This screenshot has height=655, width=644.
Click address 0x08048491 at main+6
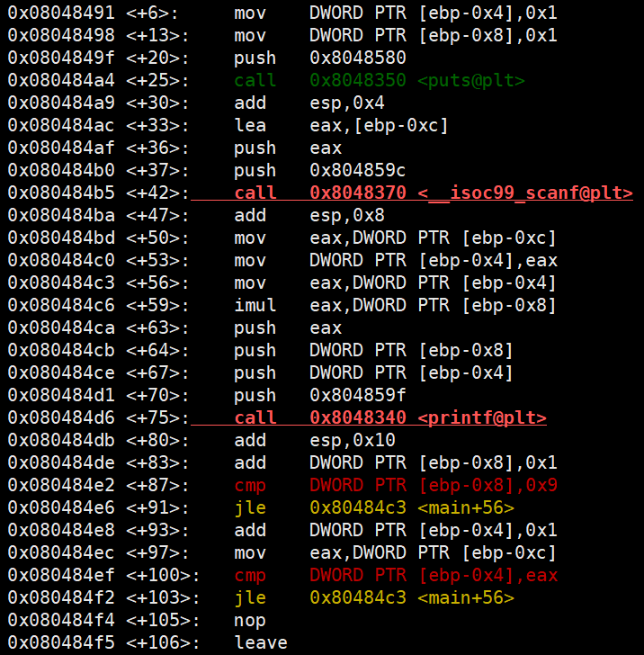click(61, 13)
